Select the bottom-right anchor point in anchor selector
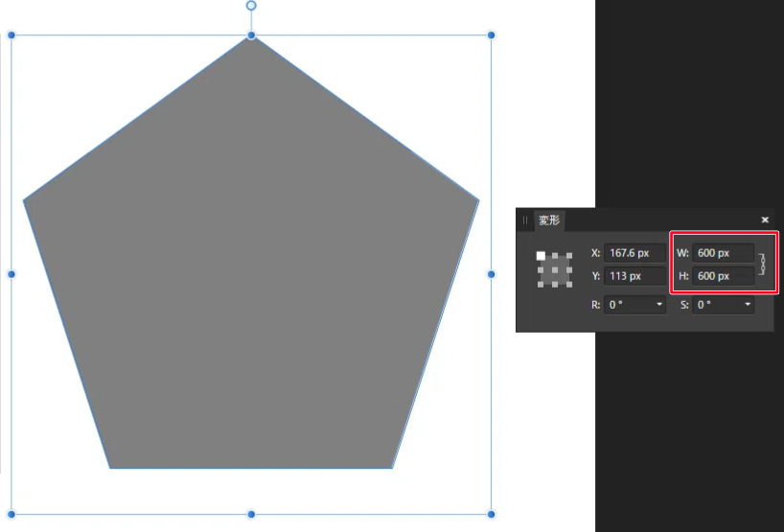 point(569,284)
